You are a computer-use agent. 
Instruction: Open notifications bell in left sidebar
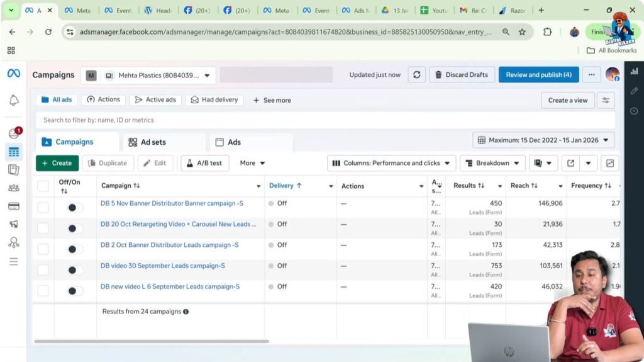[14, 100]
